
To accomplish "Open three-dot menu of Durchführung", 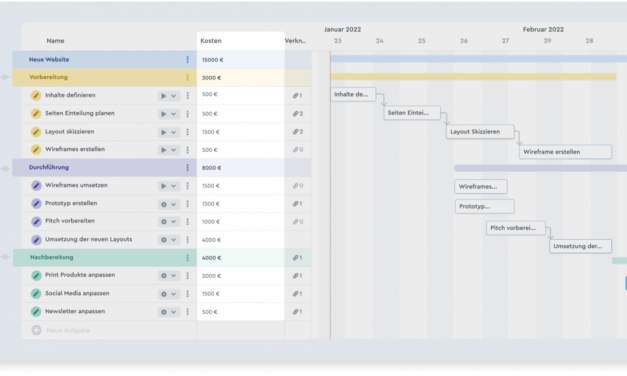I will click(x=188, y=168).
